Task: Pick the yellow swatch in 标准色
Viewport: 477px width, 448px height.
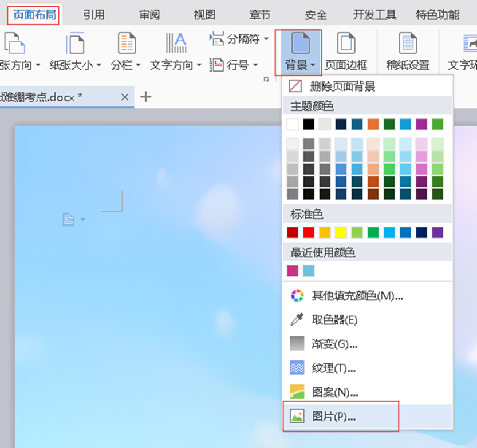Action: click(341, 233)
